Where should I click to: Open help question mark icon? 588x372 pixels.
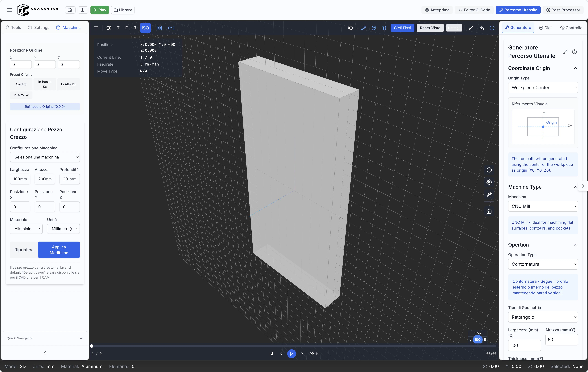point(574,52)
